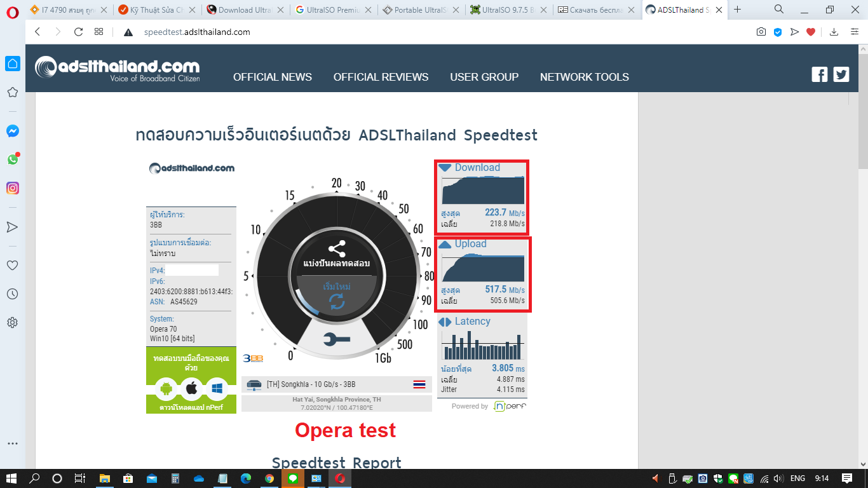Image resolution: width=868 pixels, height=488 pixels.
Task: Open Google Chrome from taskbar
Action: 269,478
